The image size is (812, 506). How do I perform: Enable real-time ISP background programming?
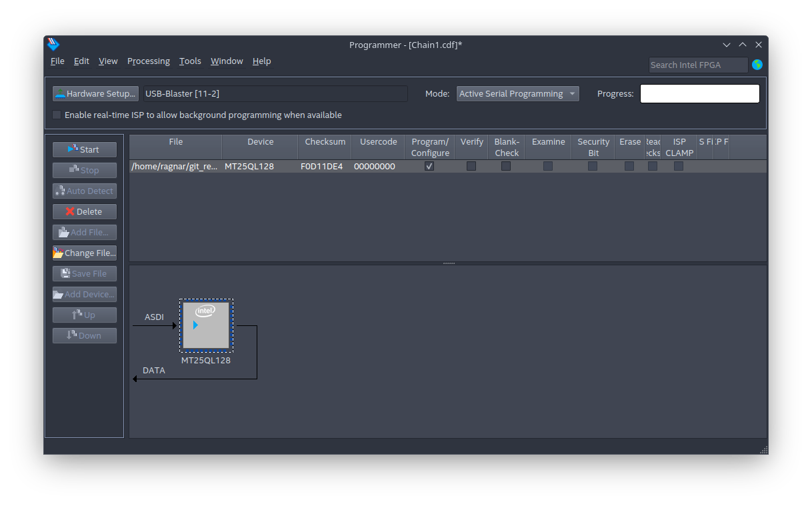coord(56,115)
